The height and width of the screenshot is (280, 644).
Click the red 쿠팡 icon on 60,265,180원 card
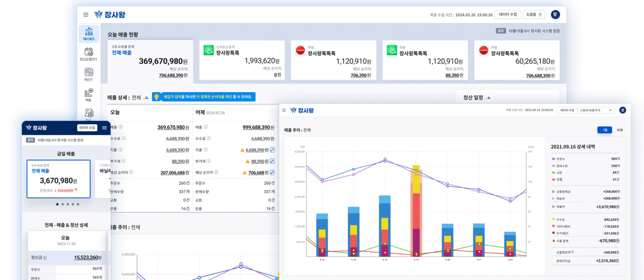coord(484,50)
